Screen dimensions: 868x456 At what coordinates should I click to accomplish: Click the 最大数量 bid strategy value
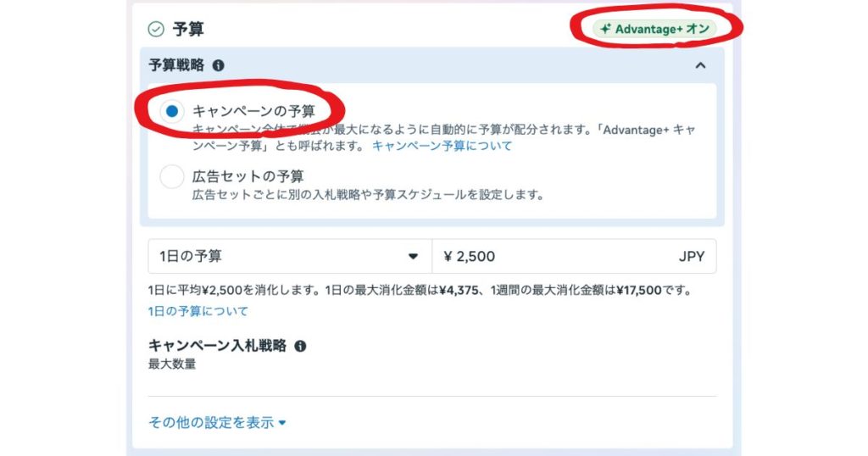[x=172, y=364]
